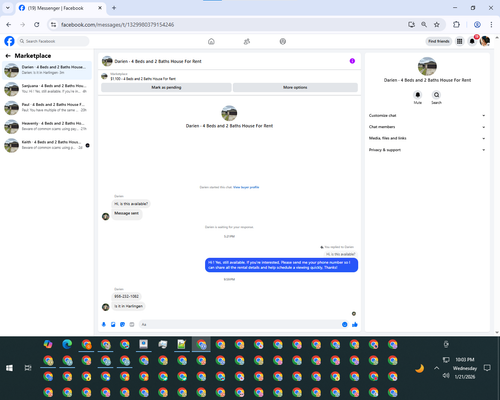Click the 'Hi, is this available?' message from Darien

pos(131,204)
